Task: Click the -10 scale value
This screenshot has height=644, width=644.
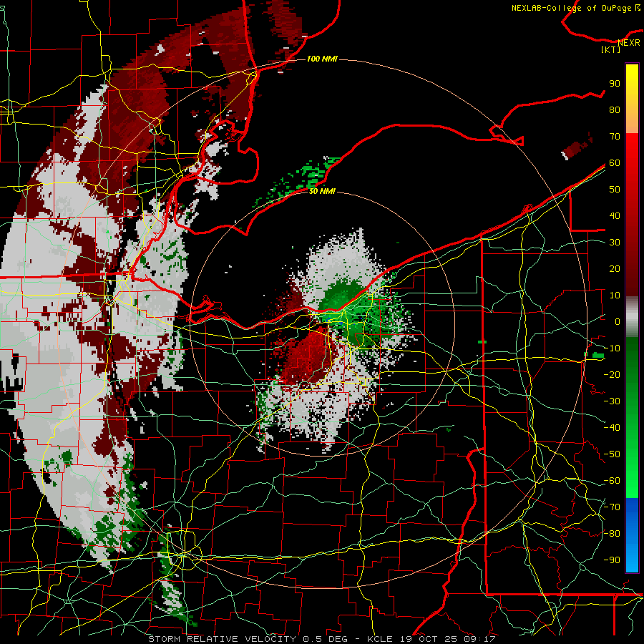Action: click(x=612, y=348)
